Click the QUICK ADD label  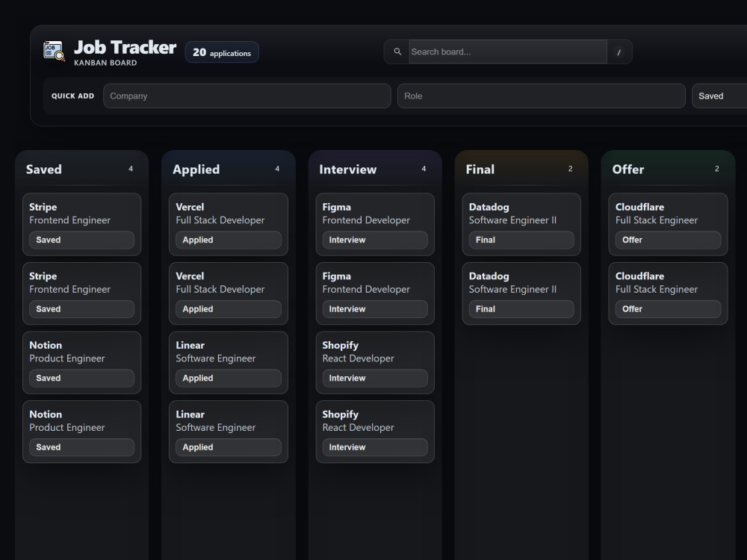73,96
